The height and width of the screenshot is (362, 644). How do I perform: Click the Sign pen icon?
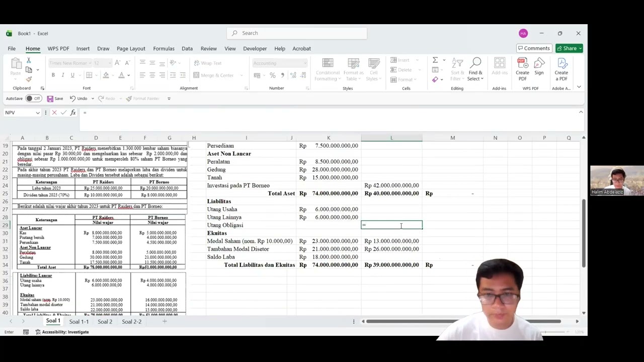click(x=539, y=66)
